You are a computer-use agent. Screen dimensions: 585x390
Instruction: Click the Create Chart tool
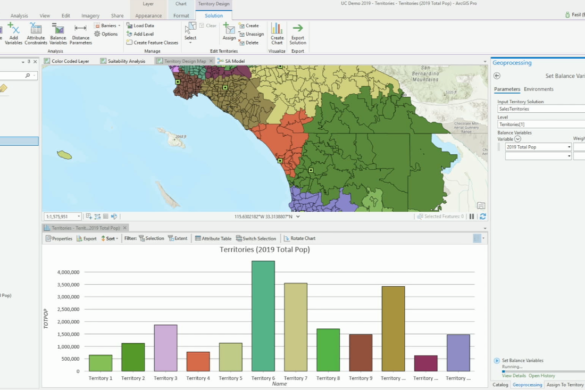pyautogui.click(x=277, y=33)
